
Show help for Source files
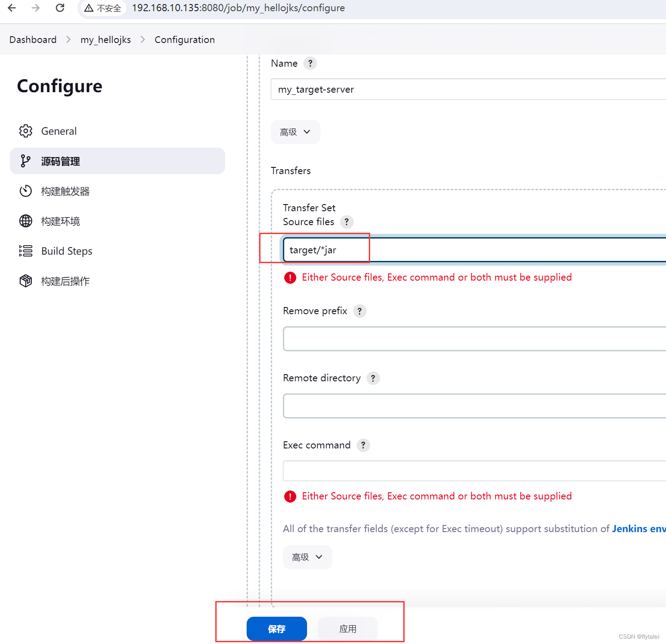pyautogui.click(x=347, y=222)
